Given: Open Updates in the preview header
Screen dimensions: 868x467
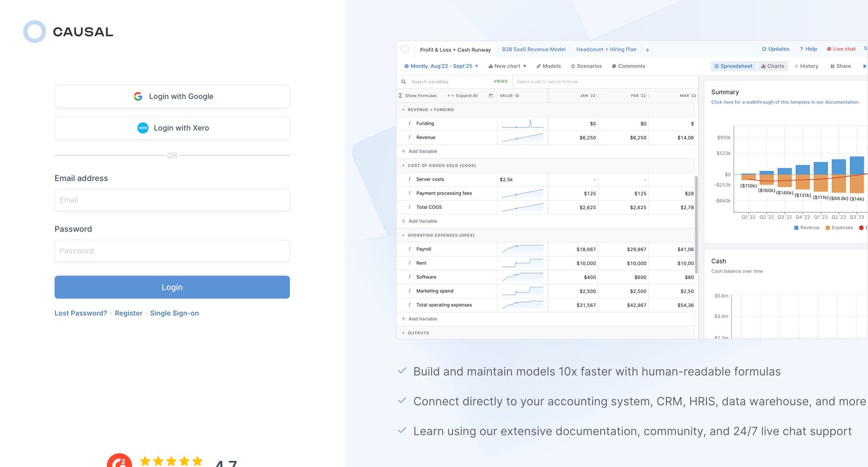Looking at the screenshot, I should tap(776, 49).
